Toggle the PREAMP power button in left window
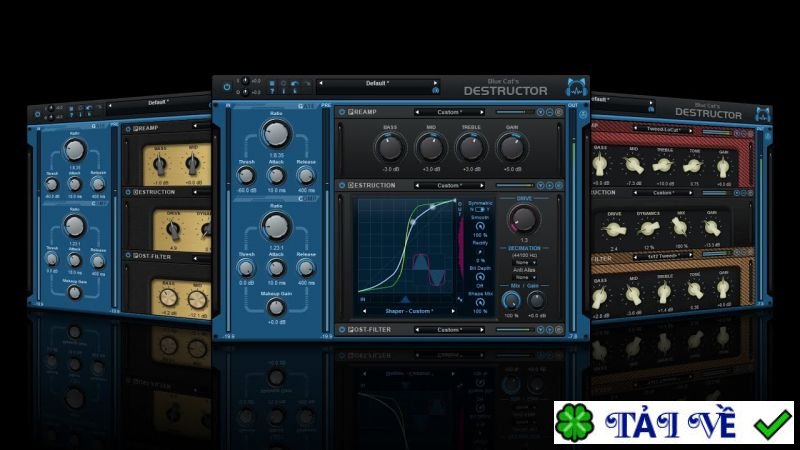Image resolution: width=800 pixels, height=450 pixels. (128, 129)
